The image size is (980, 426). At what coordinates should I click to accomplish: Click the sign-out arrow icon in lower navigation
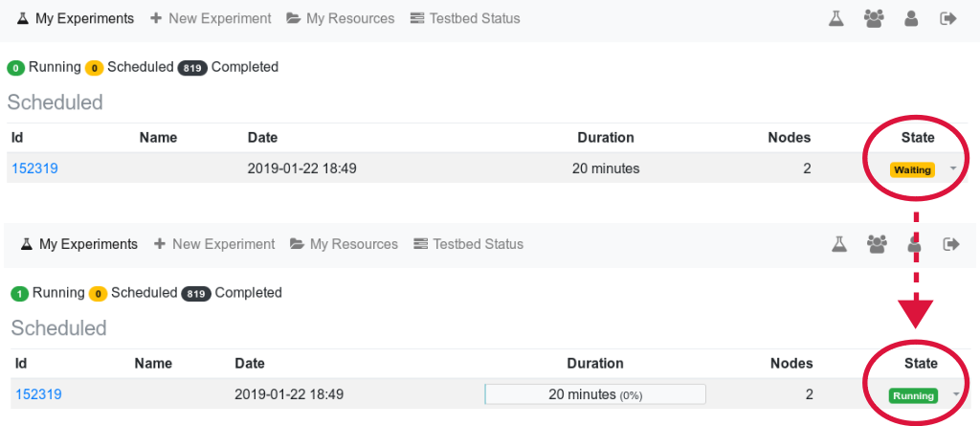(951, 244)
